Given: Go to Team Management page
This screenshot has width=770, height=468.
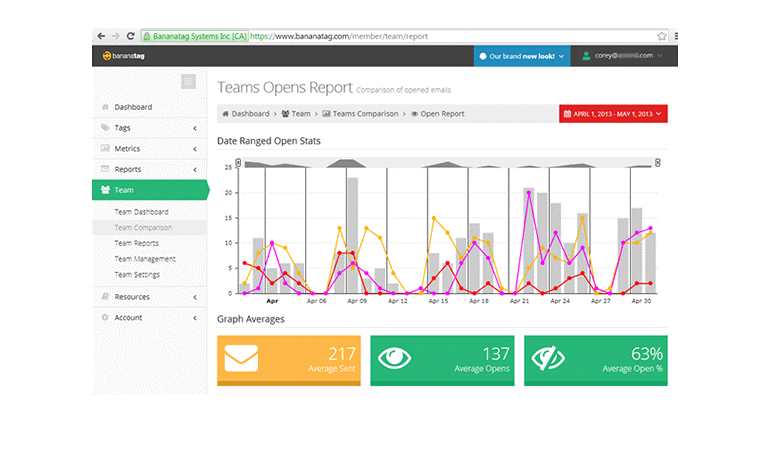Looking at the screenshot, I should click(145, 259).
